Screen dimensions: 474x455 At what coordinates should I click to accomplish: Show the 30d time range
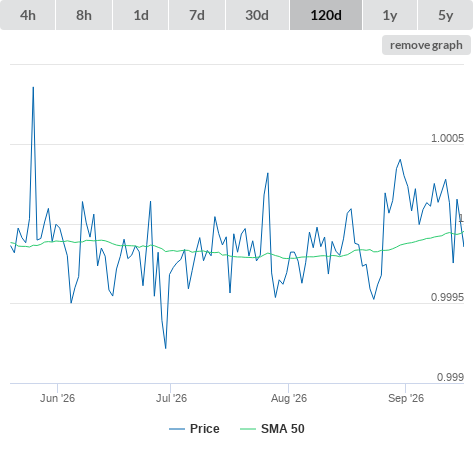pyautogui.click(x=257, y=15)
